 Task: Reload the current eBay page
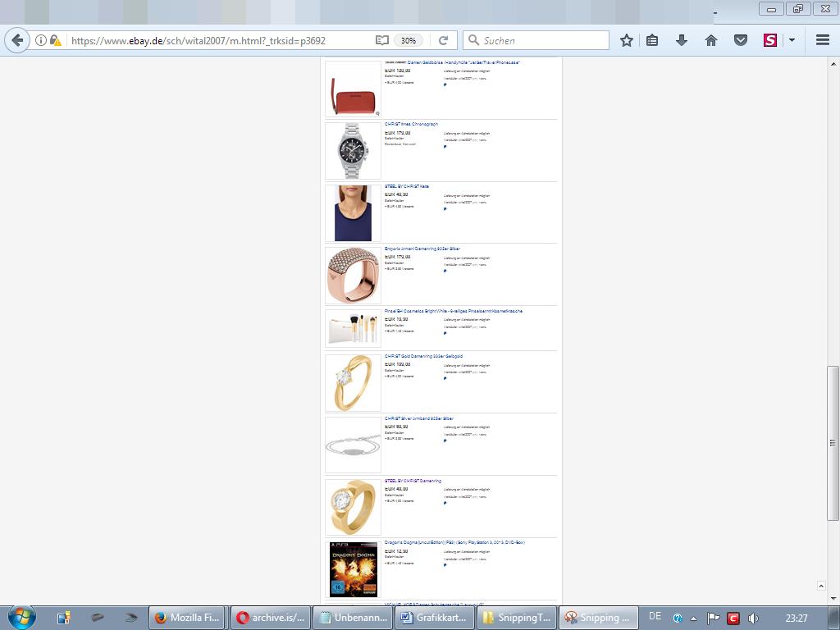443,40
